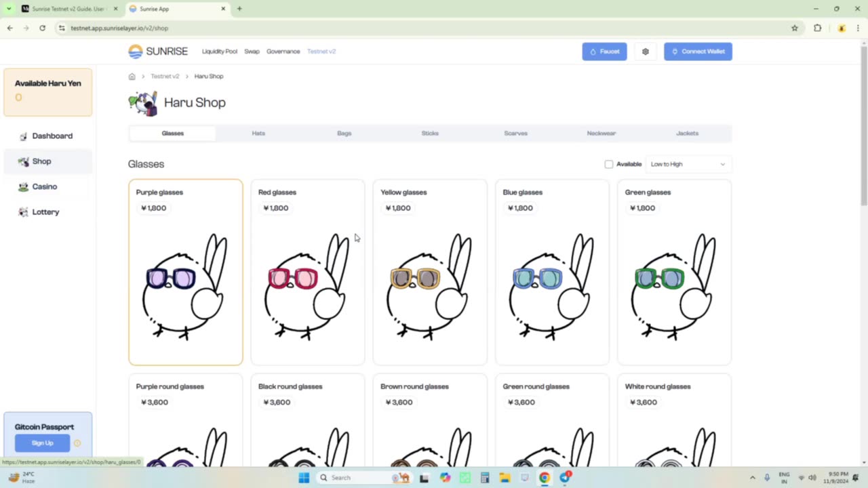
Task: Go back with browser back arrow
Action: coord(9,28)
